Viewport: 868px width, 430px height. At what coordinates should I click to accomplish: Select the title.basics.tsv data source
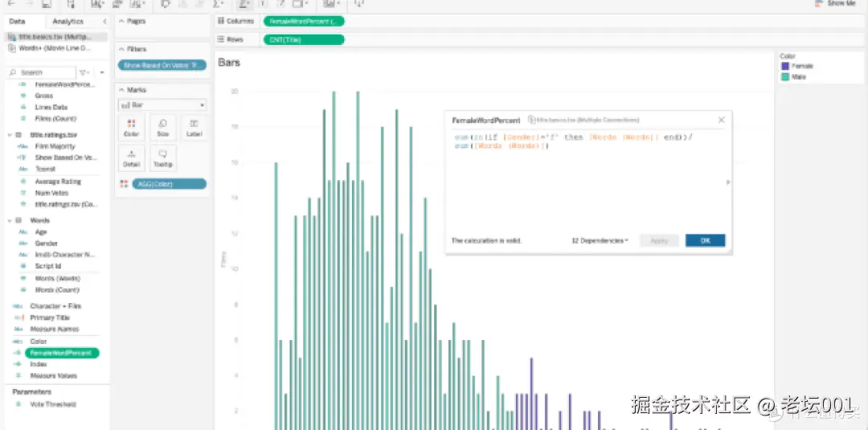tap(55, 36)
